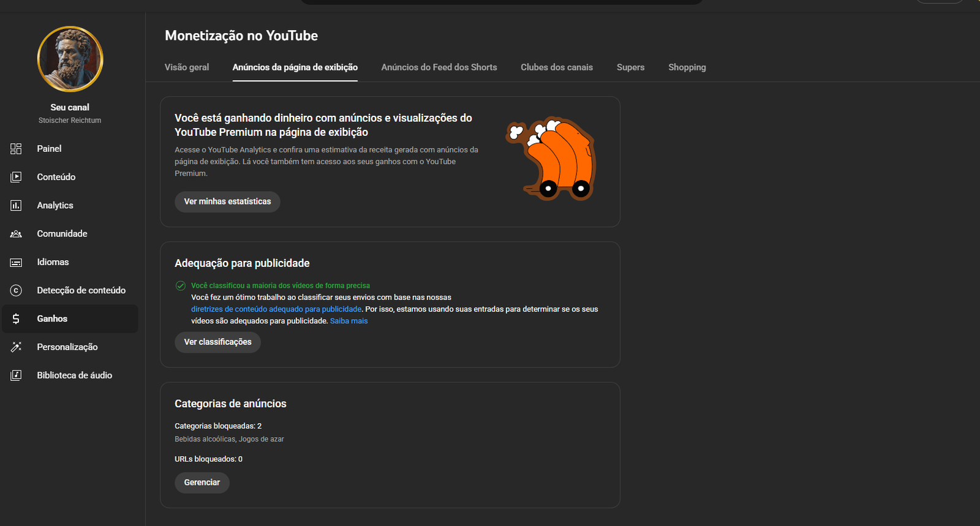
Task: Open the Biblioteca de áudio icon
Action: pyautogui.click(x=16, y=375)
